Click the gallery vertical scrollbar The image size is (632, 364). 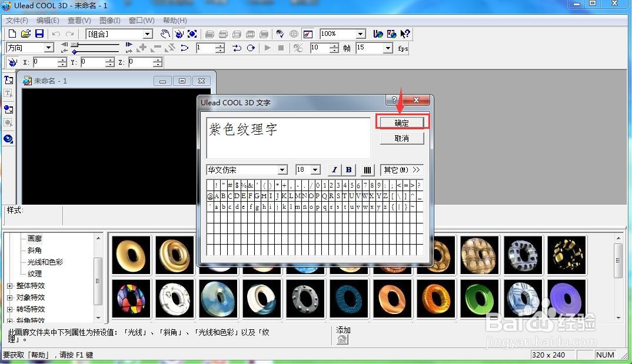click(618, 278)
